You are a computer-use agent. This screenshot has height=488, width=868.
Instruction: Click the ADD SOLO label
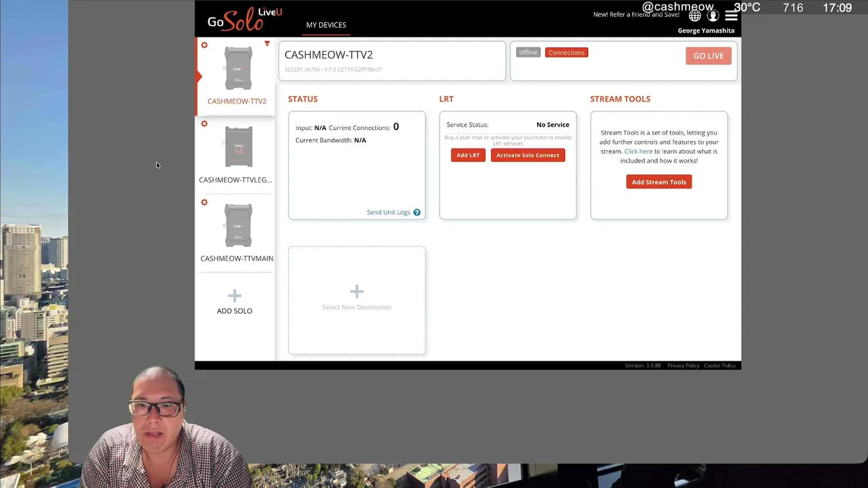tap(235, 310)
